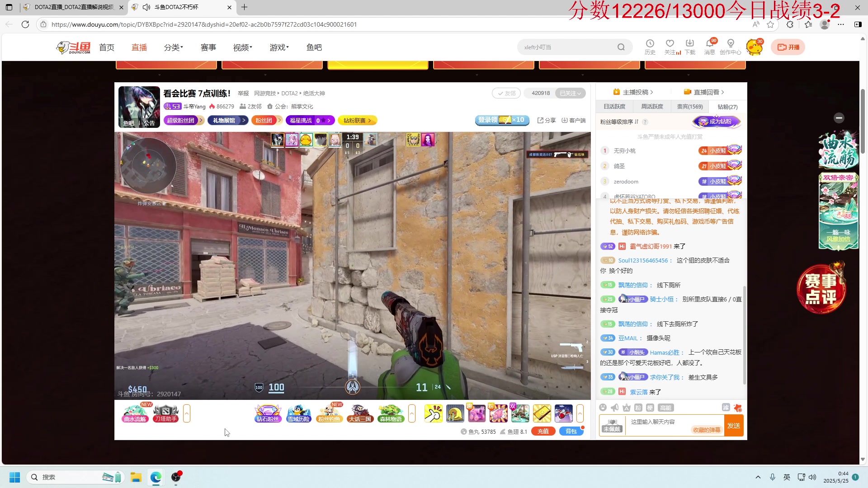Image resolution: width=868 pixels, height=488 pixels.
Task: Expand 分类 category dropdown
Action: [x=174, y=47]
